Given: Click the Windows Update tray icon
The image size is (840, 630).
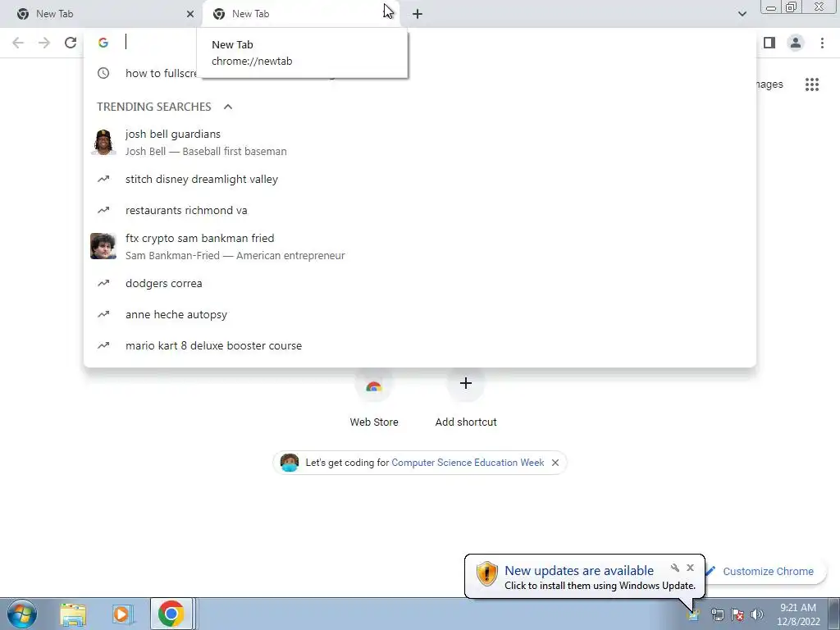Looking at the screenshot, I should 693,615.
